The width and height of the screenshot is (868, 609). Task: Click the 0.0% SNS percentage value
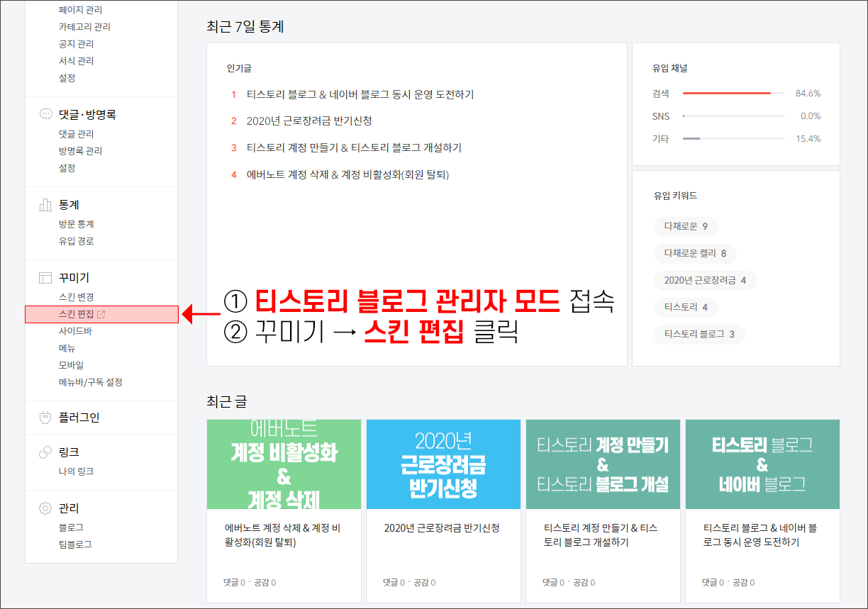click(811, 116)
